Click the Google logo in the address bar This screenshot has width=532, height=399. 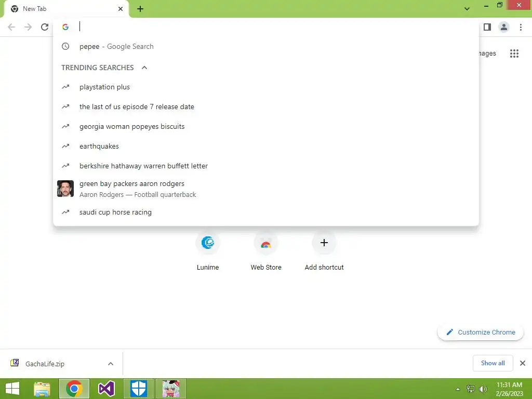pos(65,27)
